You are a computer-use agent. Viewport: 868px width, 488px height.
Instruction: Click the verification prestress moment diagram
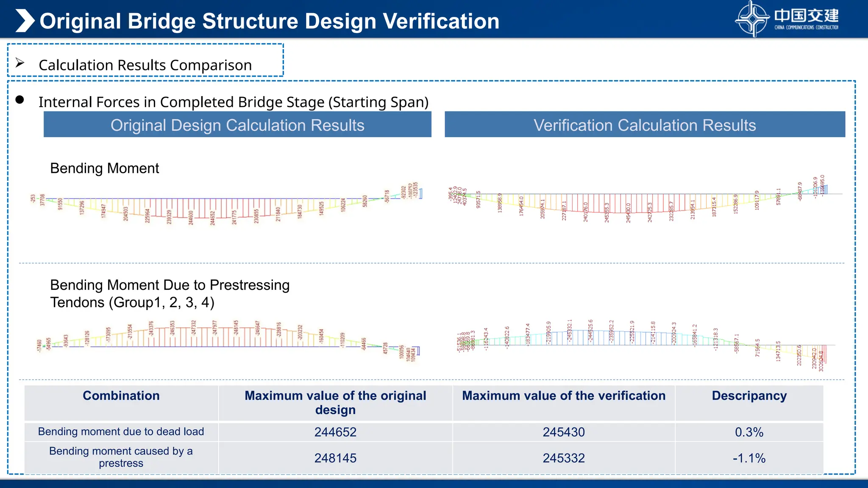coord(646,346)
